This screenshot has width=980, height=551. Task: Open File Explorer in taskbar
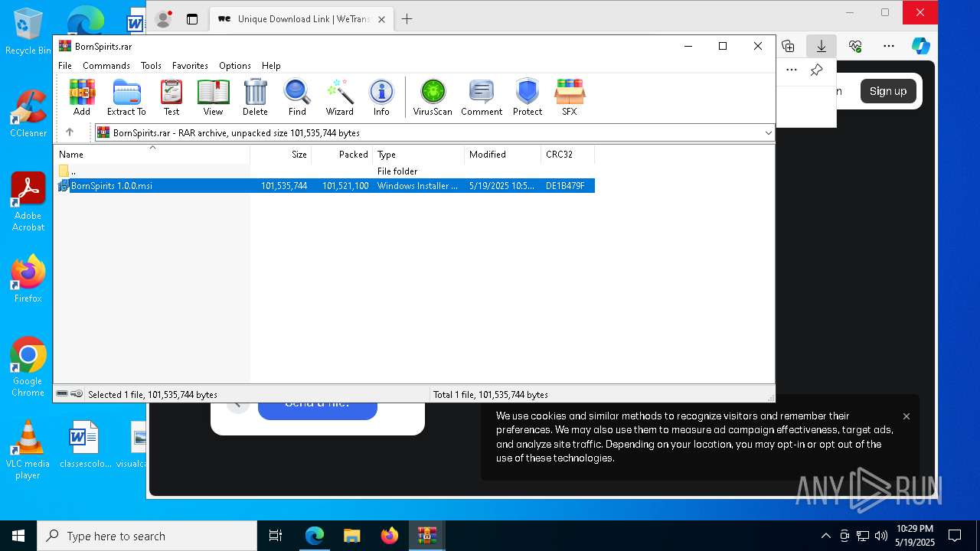click(351, 536)
